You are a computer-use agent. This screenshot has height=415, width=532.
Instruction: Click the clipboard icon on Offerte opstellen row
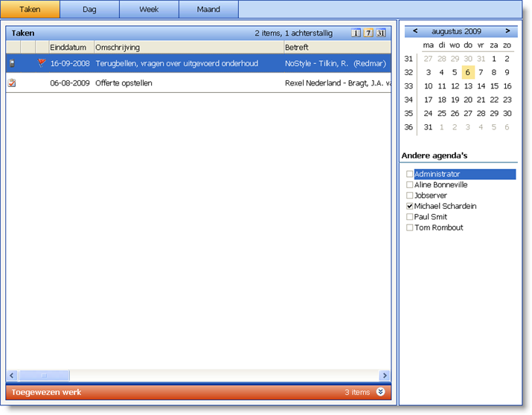tap(12, 83)
